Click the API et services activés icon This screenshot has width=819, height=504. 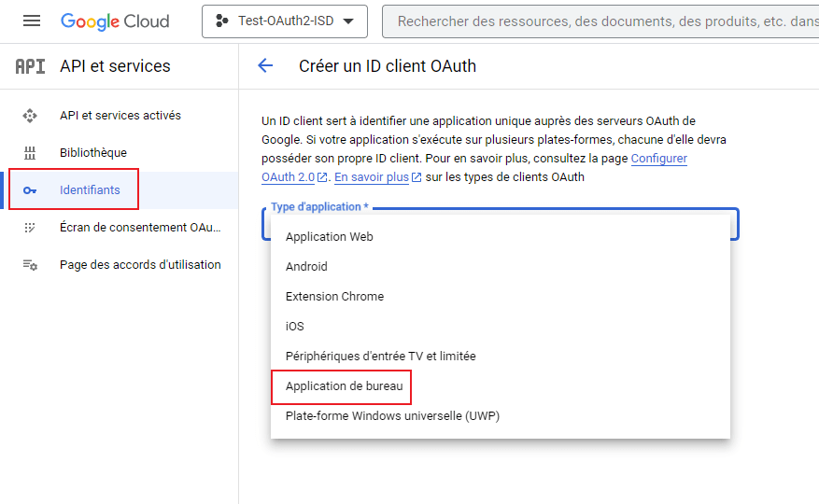tap(30, 116)
